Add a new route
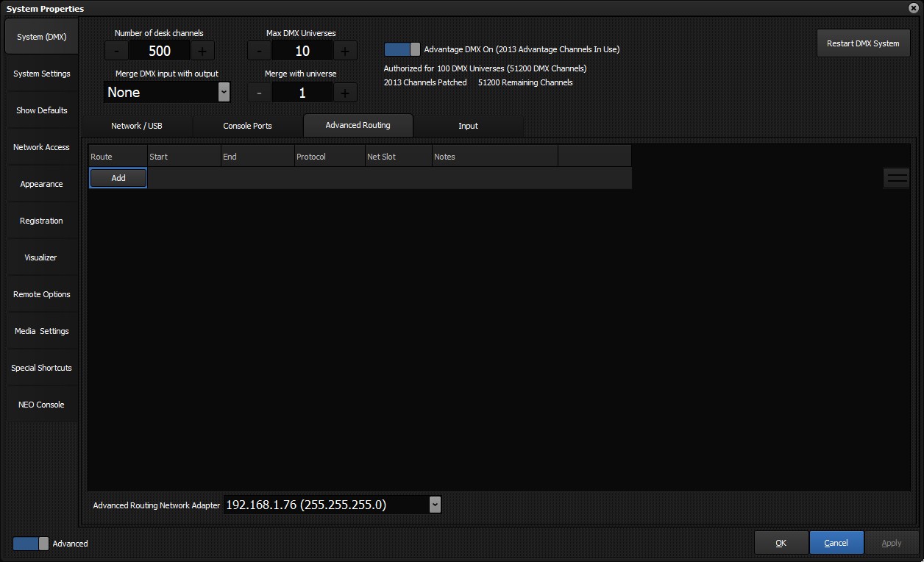This screenshot has width=924, height=562. point(118,177)
